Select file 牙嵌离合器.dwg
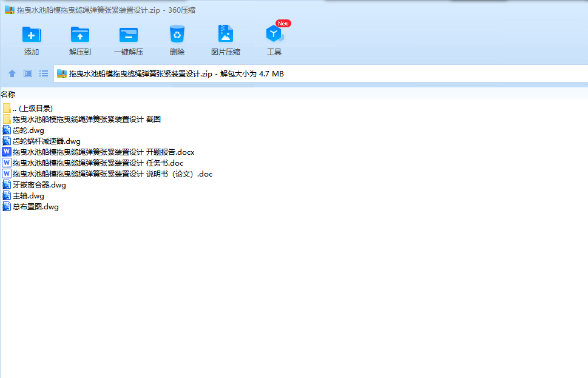 pos(34,184)
